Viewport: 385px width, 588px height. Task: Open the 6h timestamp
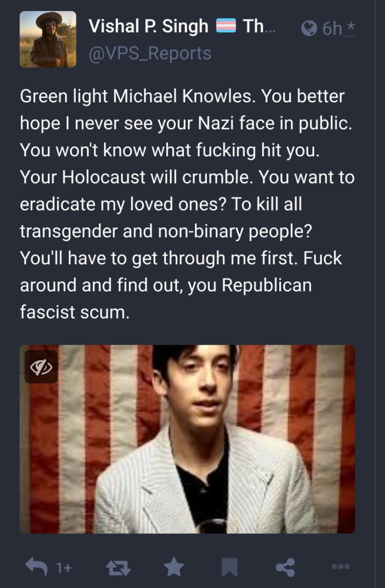pyautogui.click(x=332, y=28)
